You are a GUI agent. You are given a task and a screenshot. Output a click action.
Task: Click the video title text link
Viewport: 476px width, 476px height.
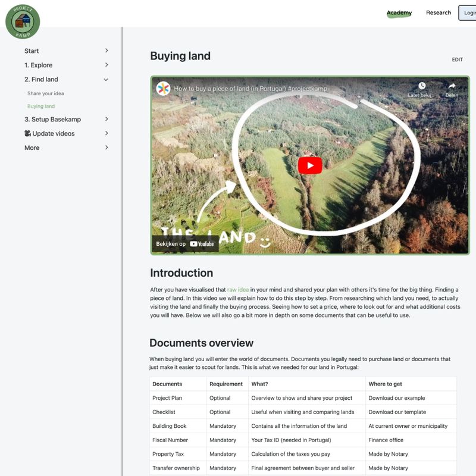(250, 89)
